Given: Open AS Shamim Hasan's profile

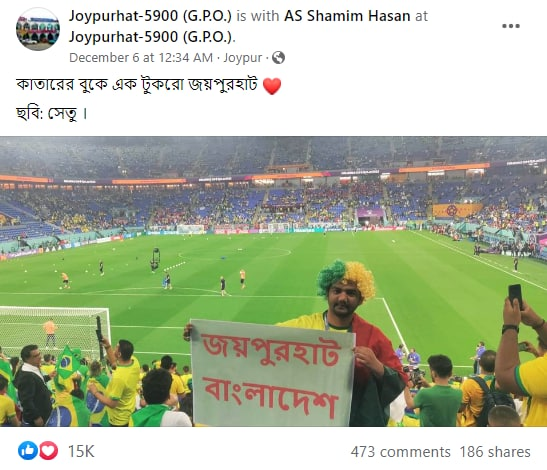Looking at the screenshot, I should [347, 16].
